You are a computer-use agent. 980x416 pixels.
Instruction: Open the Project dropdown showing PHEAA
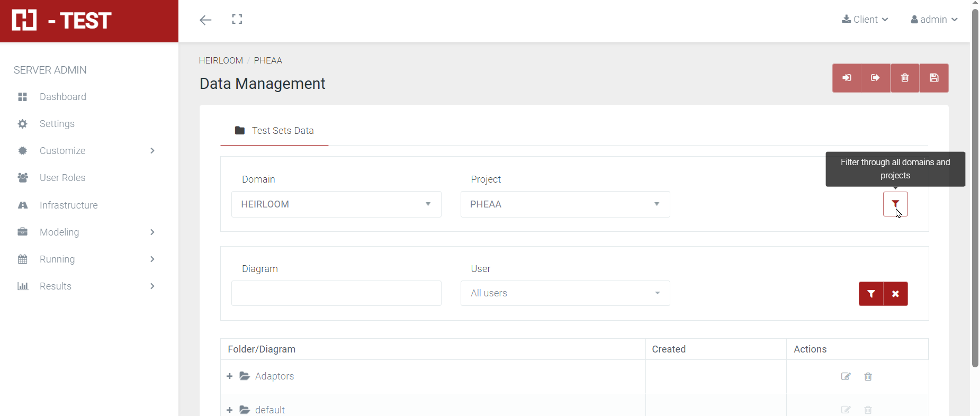tap(565, 204)
